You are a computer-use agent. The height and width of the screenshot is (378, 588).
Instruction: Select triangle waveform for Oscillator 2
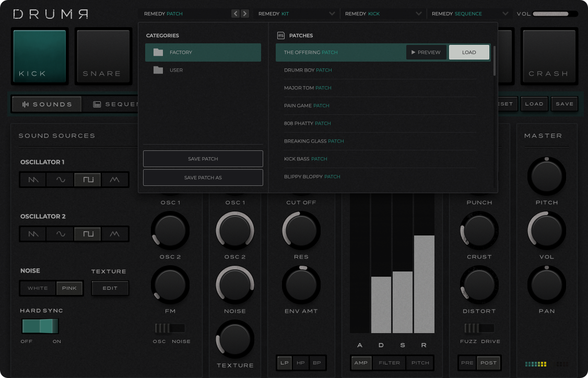(x=115, y=234)
